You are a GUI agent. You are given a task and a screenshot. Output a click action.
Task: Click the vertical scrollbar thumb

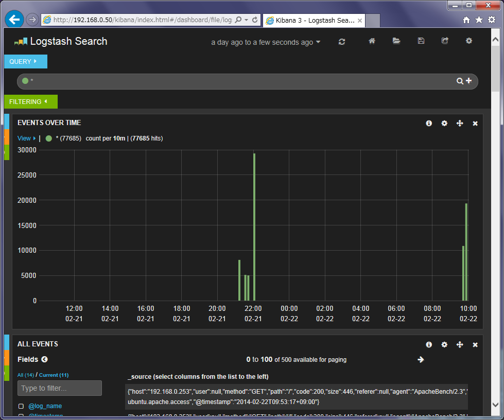pyautogui.click(x=495, y=69)
